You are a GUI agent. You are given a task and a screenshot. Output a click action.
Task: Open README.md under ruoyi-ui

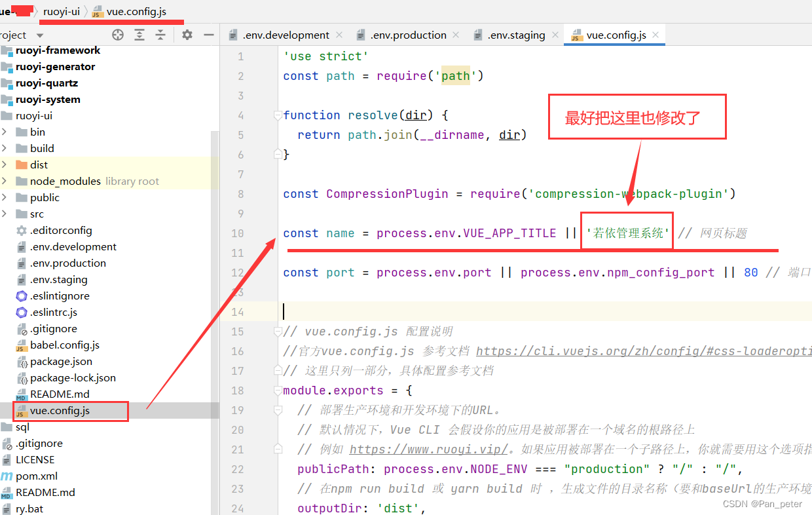coord(60,394)
